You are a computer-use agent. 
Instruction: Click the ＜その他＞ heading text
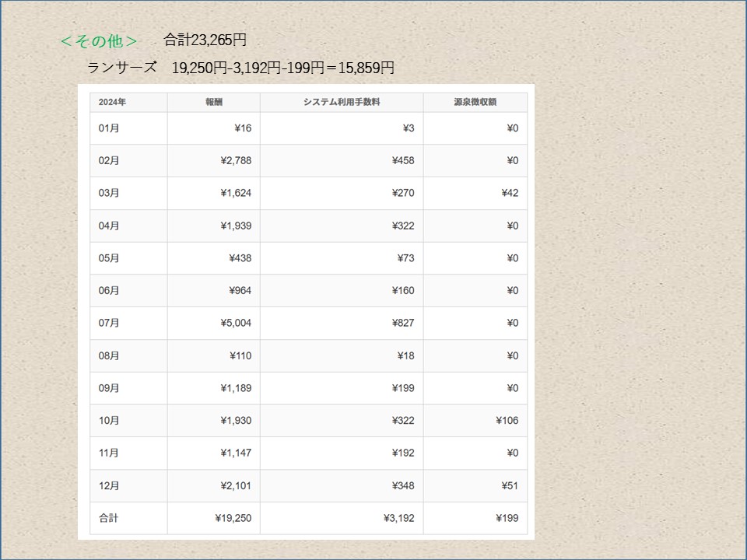(x=99, y=41)
